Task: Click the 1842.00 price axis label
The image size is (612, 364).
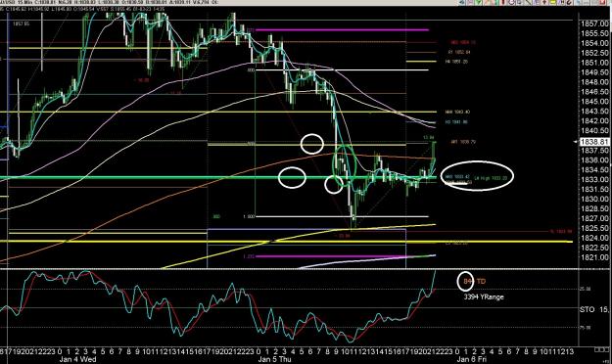Action: coord(594,121)
